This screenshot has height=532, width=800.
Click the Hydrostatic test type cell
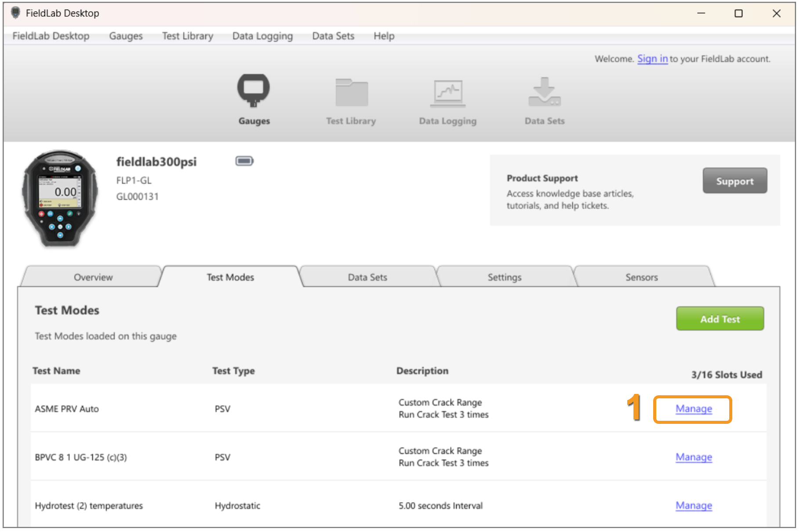tap(237, 506)
